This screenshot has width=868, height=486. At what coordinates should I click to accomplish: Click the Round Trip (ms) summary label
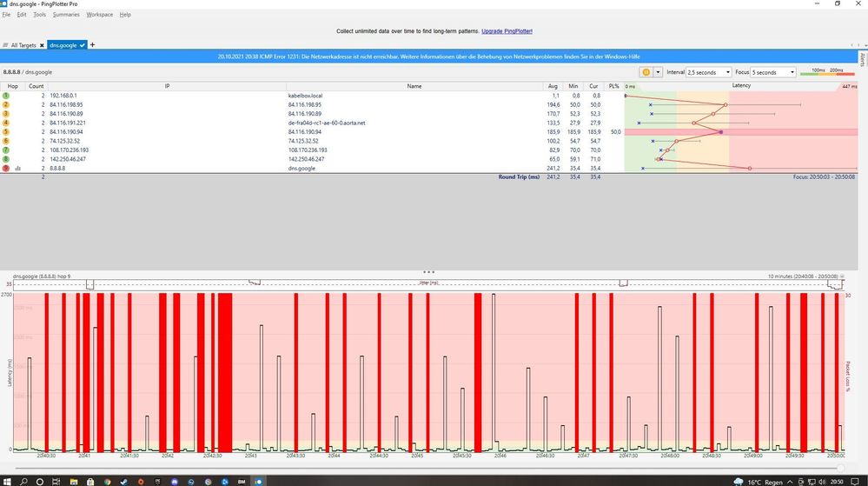(x=519, y=176)
